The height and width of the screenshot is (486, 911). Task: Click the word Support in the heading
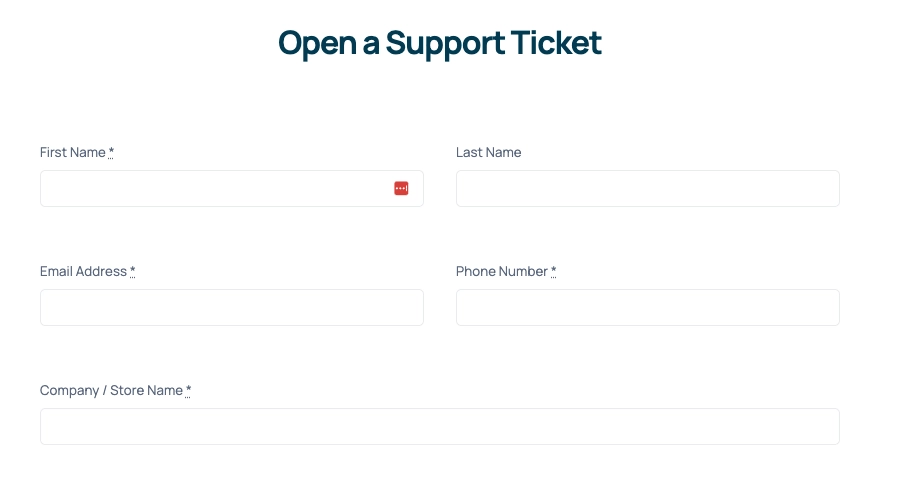(445, 43)
